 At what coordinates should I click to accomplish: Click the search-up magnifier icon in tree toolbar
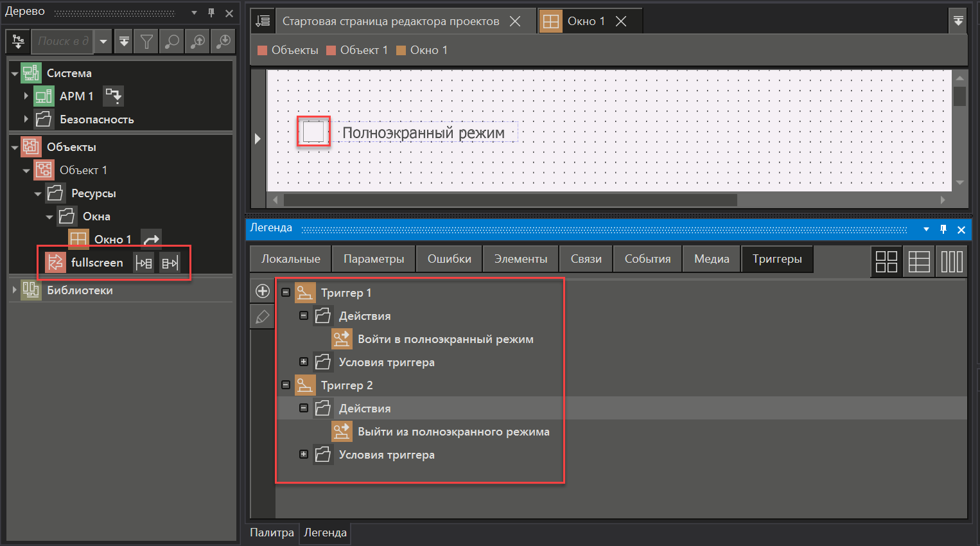click(198, 42)
